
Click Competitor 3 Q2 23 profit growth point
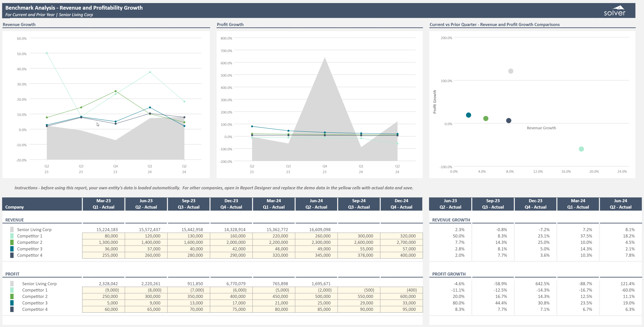point(252,126)
